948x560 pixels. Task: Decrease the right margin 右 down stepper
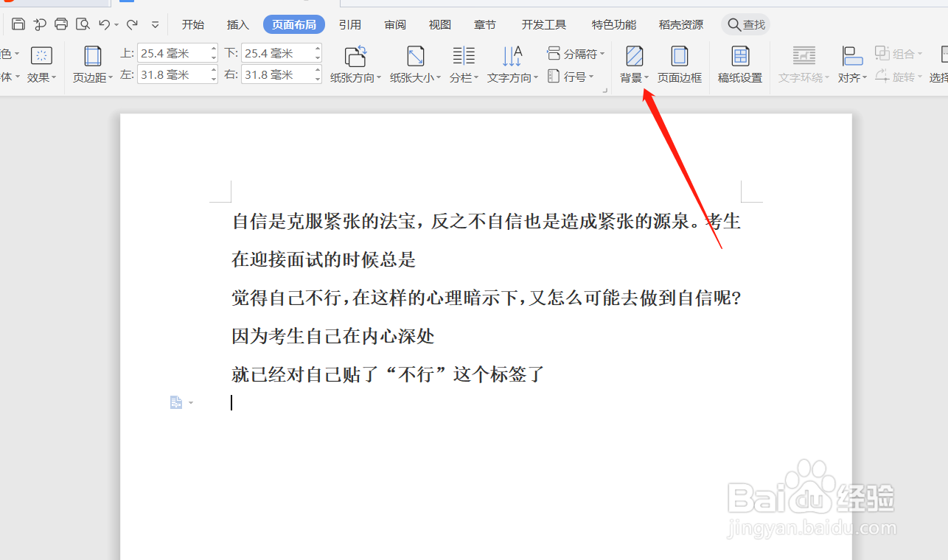pyautogui.click(x=318, y=79)
